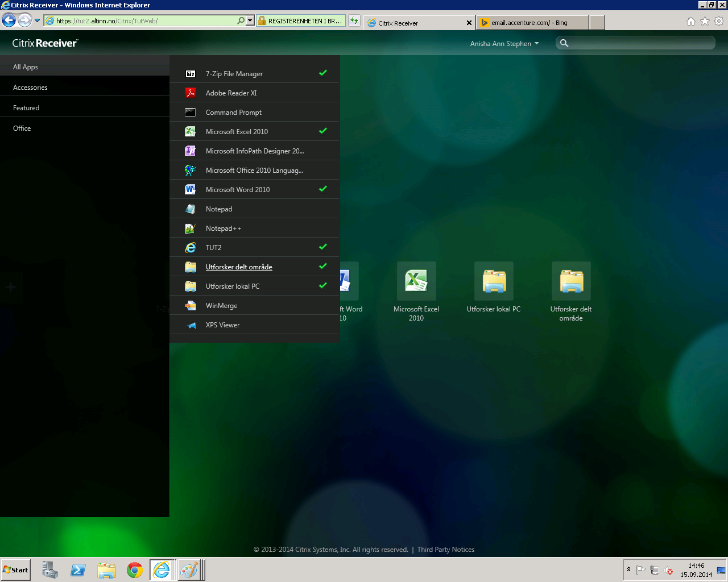Image resolution: width=728 pixels, height=582 pixels.
Task: Click the browser forward arrow button
Action: click(24, 20)
